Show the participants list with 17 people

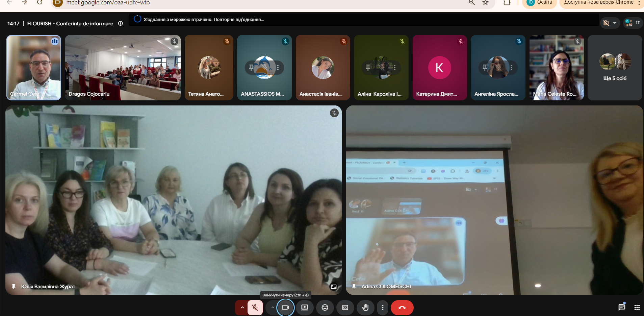[x=633, y=23]
